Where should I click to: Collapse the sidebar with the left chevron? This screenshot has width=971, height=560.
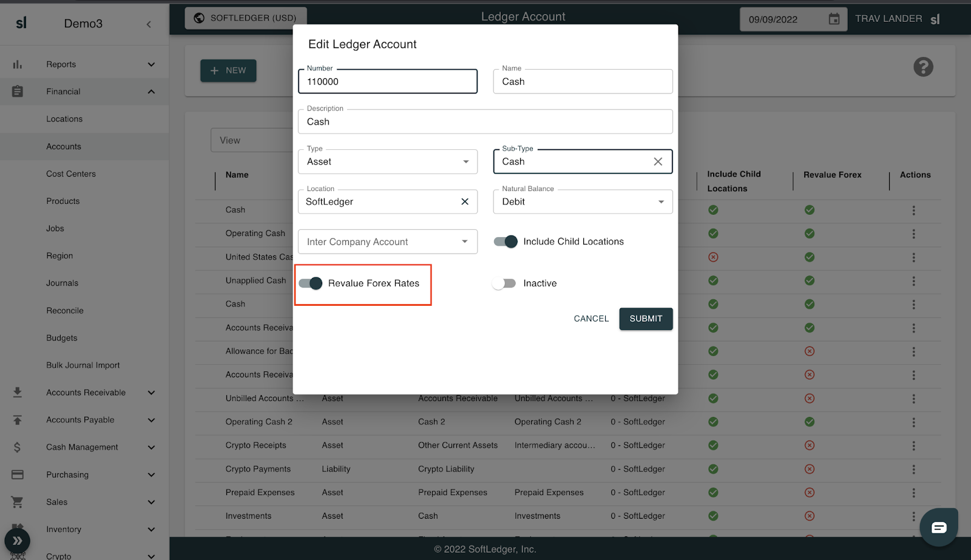point(149,24)
